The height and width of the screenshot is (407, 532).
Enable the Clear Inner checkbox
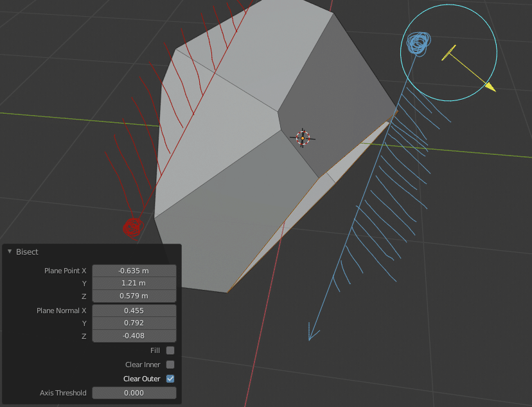pyautogui.click(x=170, y=365)
